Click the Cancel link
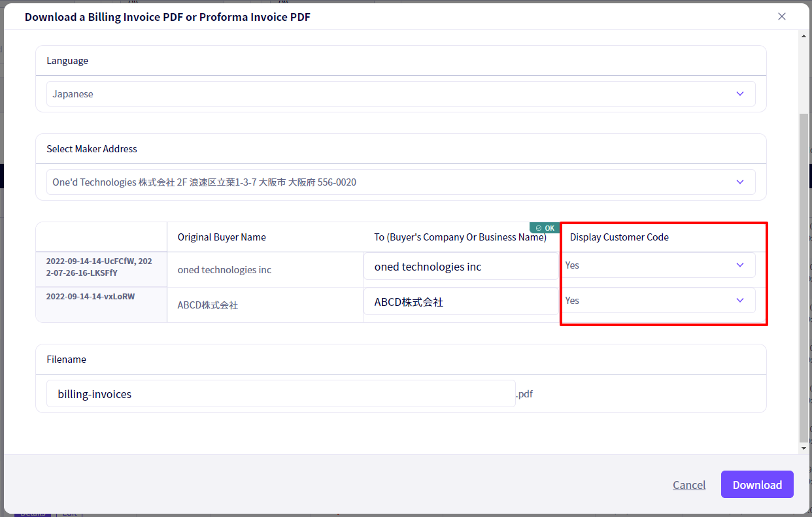 [689, 485]
